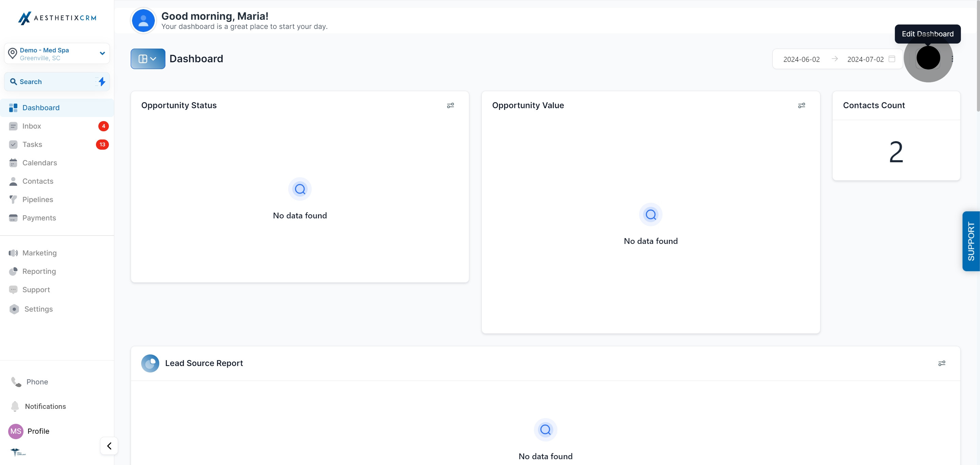Open Opportunity Value widget filter settings

(801, 105)
